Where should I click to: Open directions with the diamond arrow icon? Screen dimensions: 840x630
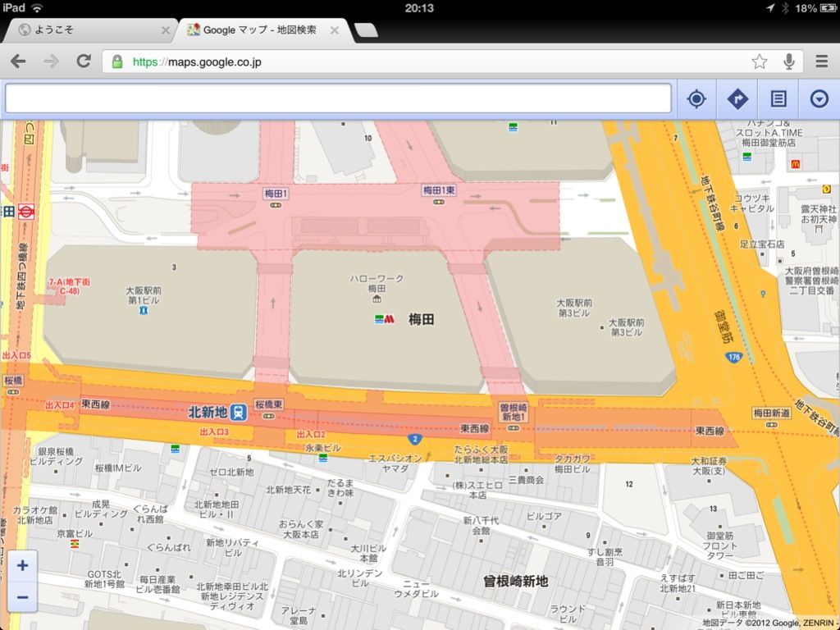pyautogui.click(x=737, y=99)
